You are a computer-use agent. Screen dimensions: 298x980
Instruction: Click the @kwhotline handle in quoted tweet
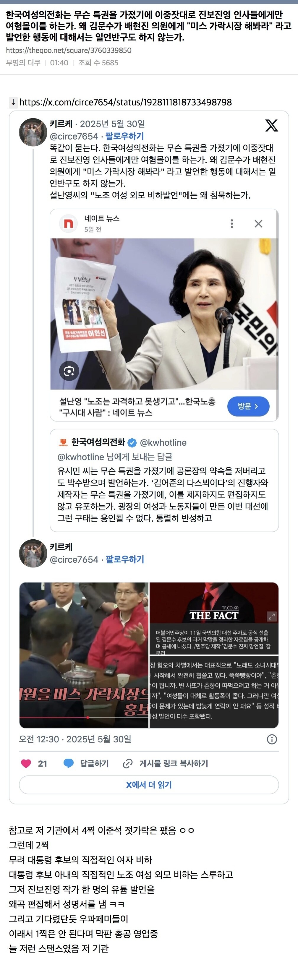point(163,442)
